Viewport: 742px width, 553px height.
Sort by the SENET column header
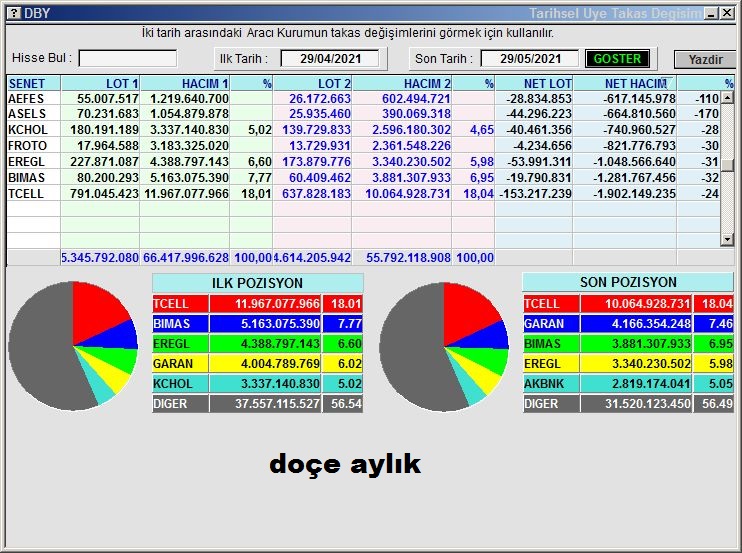[x=33, y=84]
